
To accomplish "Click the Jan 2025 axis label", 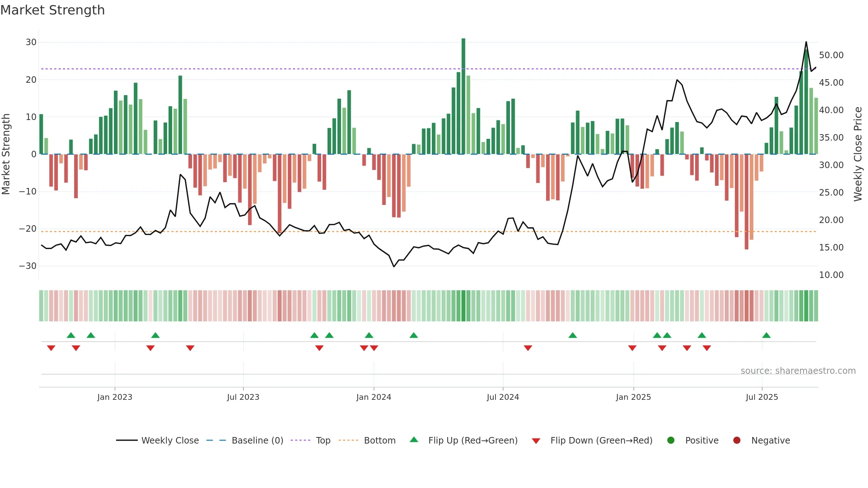I will pyautogui.click(x=633, y=397).
